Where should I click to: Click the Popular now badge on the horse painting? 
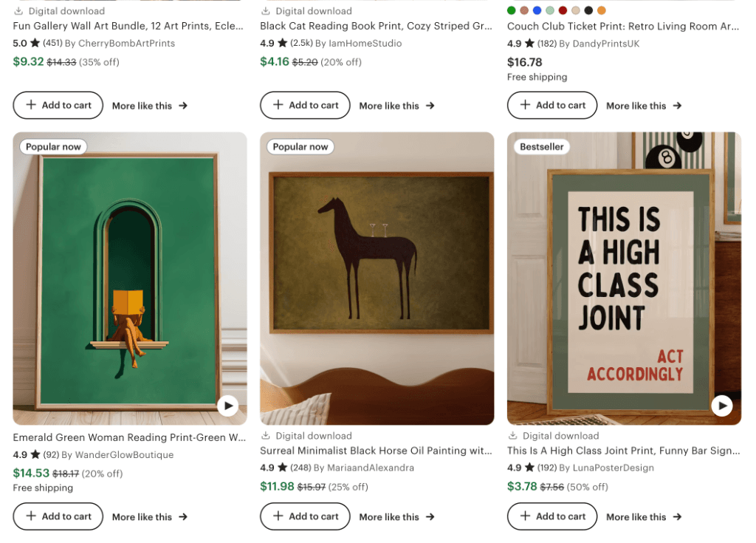300,146
